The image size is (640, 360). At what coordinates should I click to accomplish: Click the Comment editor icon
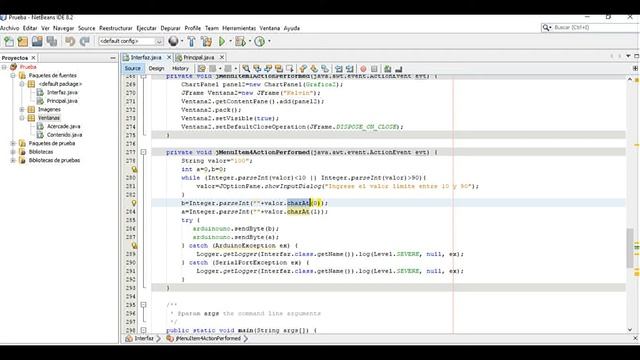pyautogui.click(x=388, y=69)
